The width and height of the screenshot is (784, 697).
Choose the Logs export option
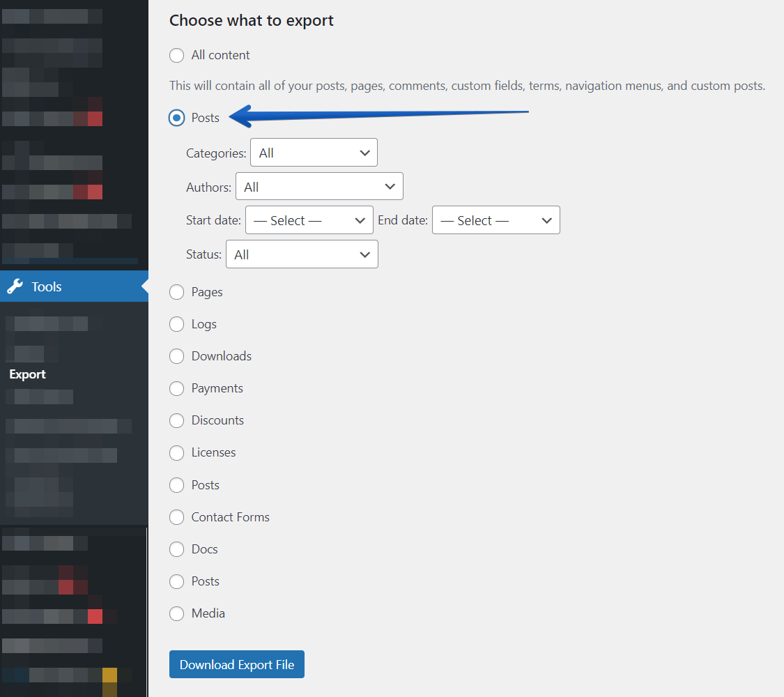tap(176, 324)
